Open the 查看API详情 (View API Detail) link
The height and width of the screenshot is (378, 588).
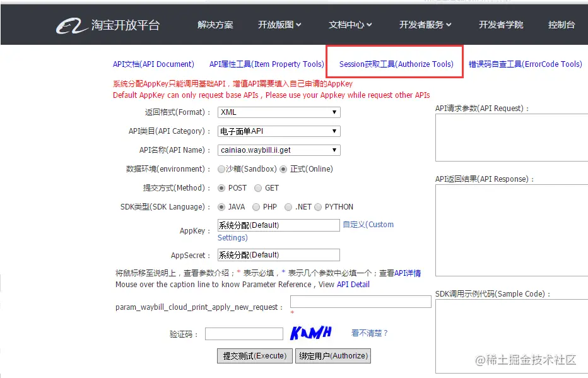tap(408, 271)
